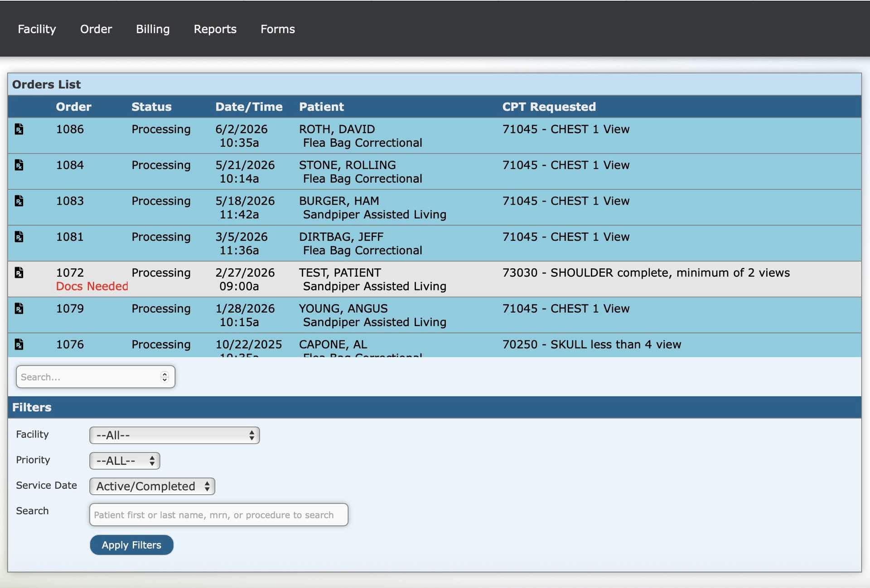Click the 71045 CHEST 1 View entry for order 1079
Screen dimensions: 870x588
pos(566,308)
